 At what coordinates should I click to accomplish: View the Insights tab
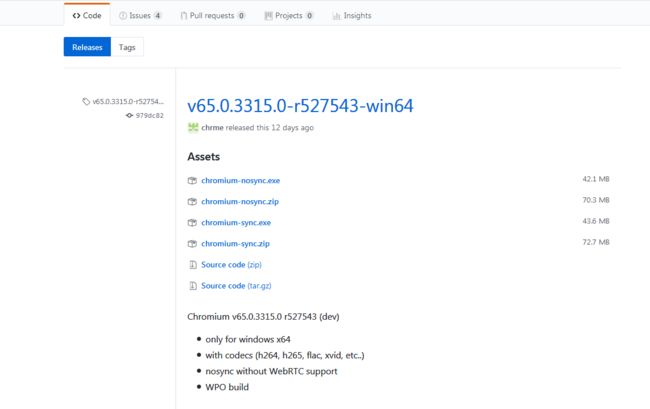tap(352, 16)
